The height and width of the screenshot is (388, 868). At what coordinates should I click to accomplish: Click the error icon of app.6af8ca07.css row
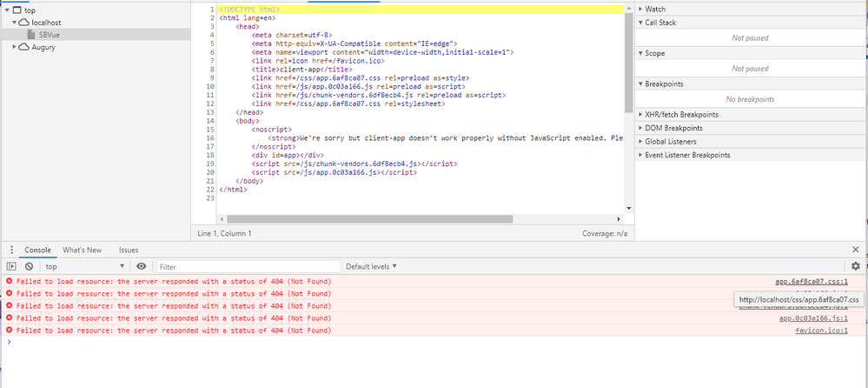point(9,282)
